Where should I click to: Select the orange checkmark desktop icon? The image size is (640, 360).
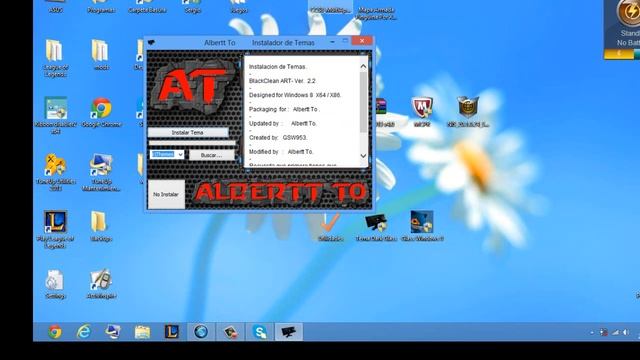coord(330,227)
